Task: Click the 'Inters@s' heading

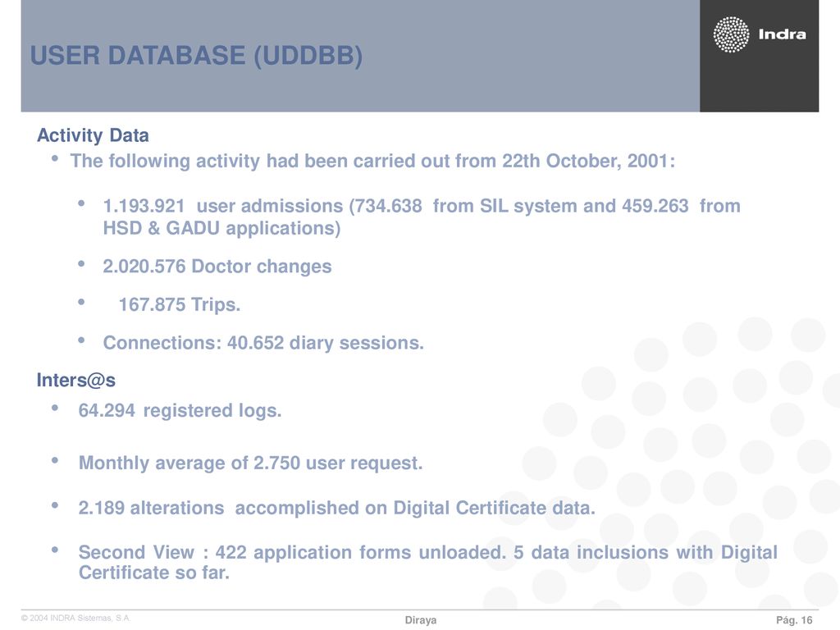Action: coord(76,381)
